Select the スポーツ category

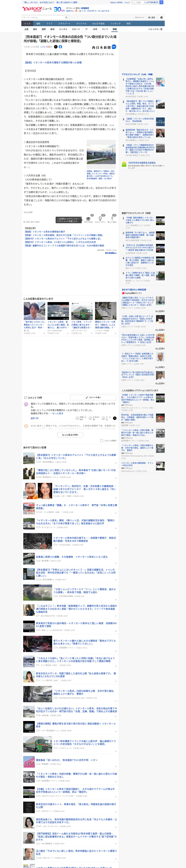[x=76, y=29]
